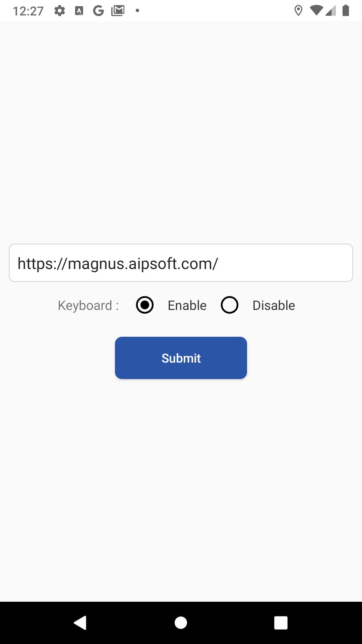The width and height of the screenshot is (362, 644).
Task: Tap the notification overflow dot
Action: (x=137, y=11)
